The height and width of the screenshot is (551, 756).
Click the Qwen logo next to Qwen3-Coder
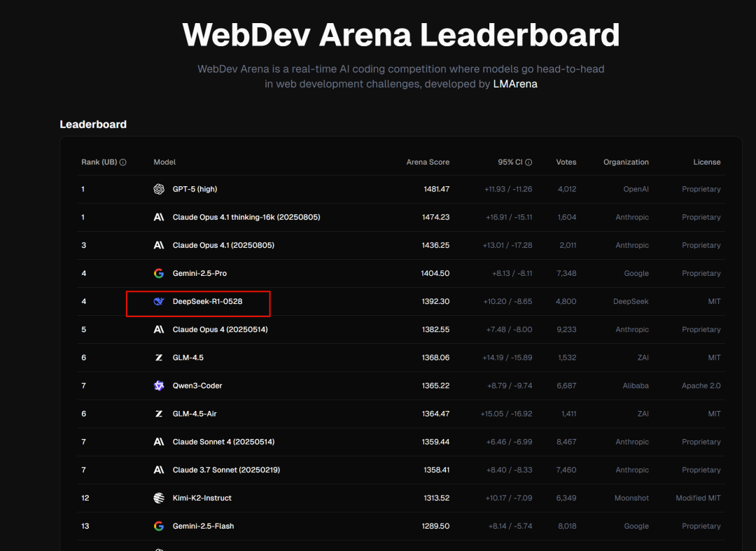(x=159, y=386)
